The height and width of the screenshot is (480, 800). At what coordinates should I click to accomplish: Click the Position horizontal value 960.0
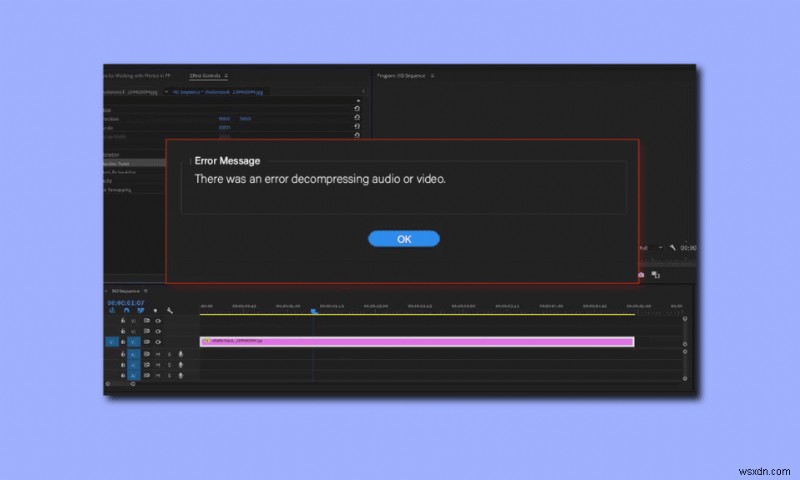[224, 118]
